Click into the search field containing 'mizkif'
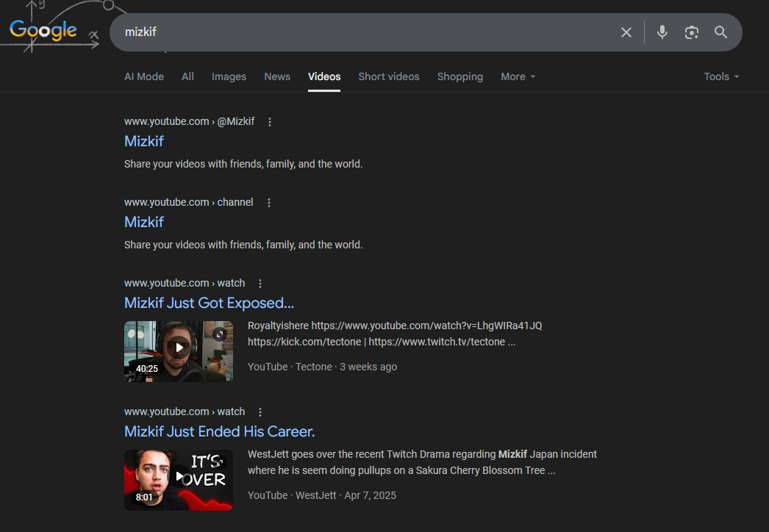The height and width of the screenshot is (532, 769). (x=360, y=32)
